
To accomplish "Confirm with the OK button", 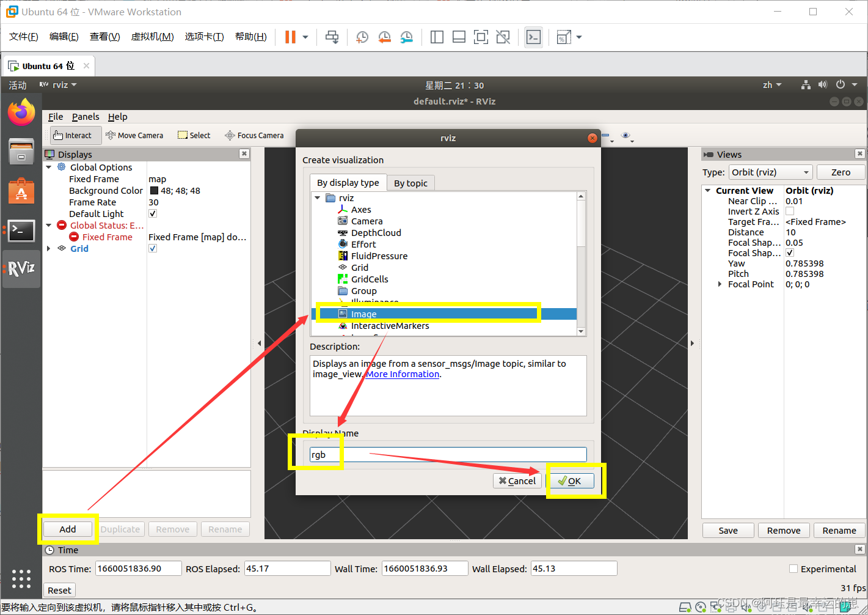I will (x=571, y=481).
